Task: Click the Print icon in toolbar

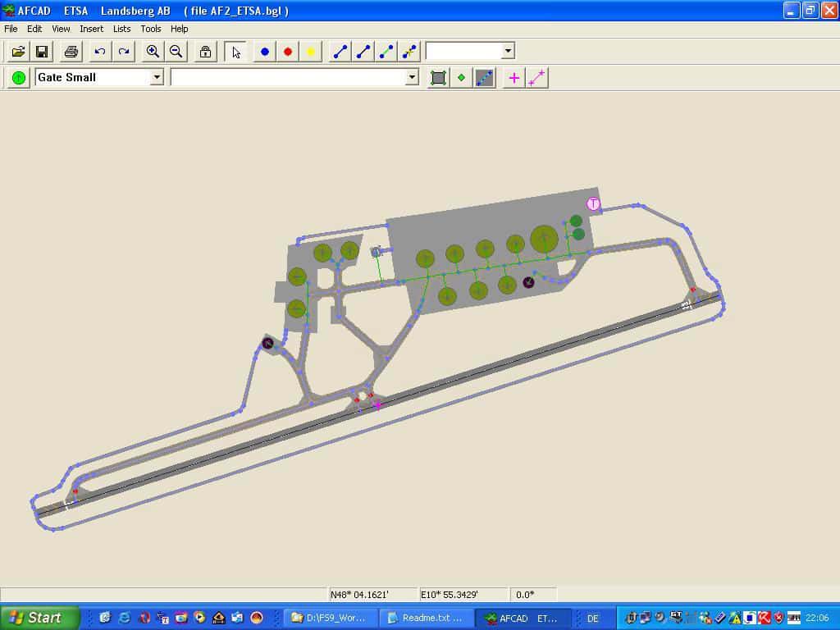Action: click(x=71, y=52)
